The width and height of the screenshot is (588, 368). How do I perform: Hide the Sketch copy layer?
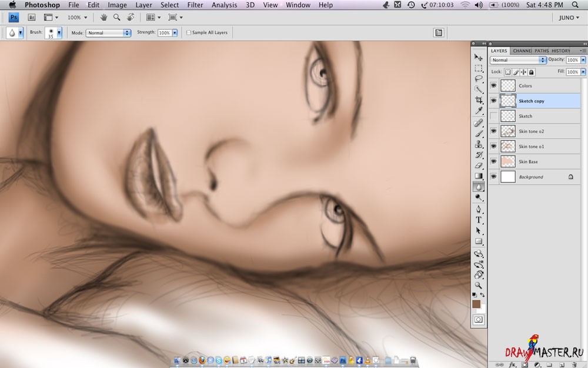tap(493, 101)
